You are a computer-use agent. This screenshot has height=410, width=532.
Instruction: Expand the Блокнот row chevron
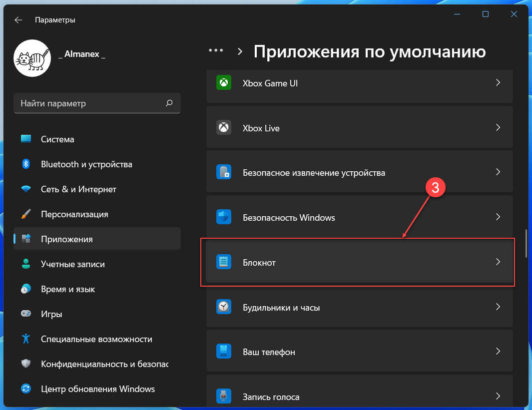coord(498,262)
